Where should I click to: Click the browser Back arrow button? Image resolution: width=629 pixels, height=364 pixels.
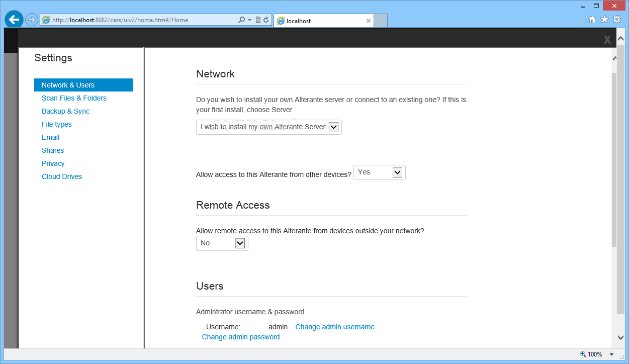point(14,20)
